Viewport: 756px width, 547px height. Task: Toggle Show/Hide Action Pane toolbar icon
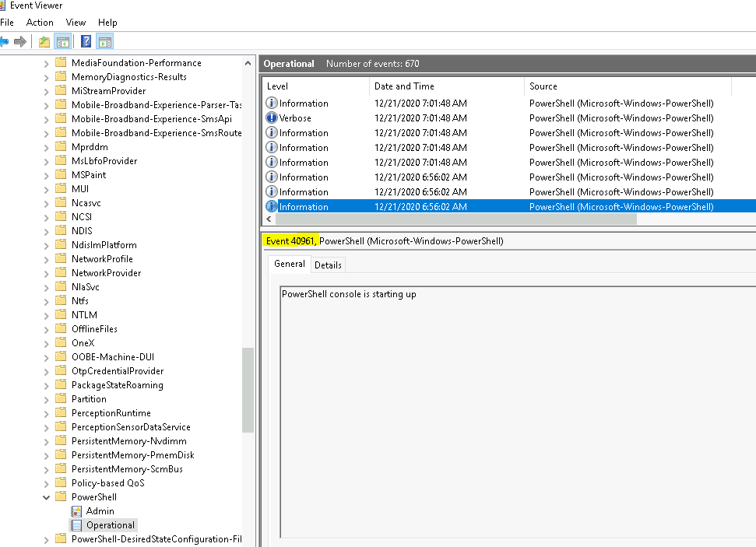coord(104,42)
